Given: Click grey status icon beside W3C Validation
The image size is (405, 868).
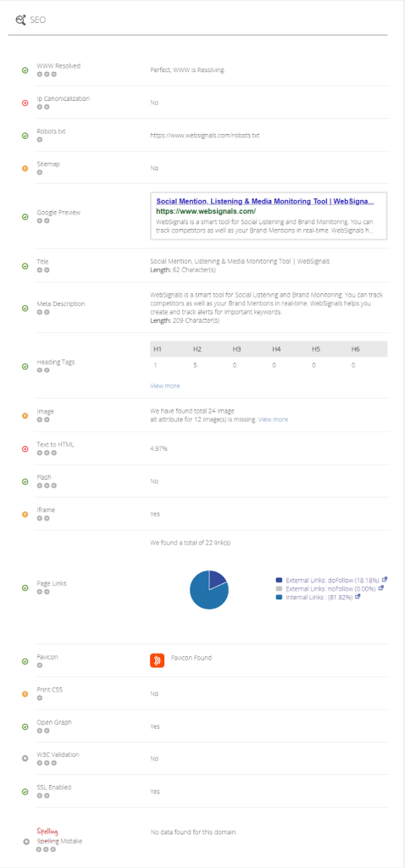Looking at the screenshot, I should [x=25, y=759].
